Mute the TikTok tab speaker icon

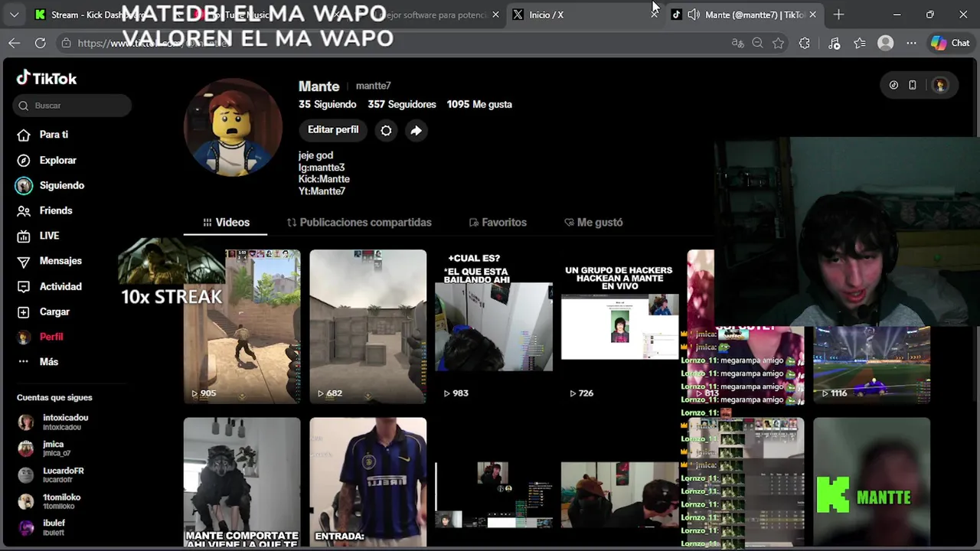[694, 15]
